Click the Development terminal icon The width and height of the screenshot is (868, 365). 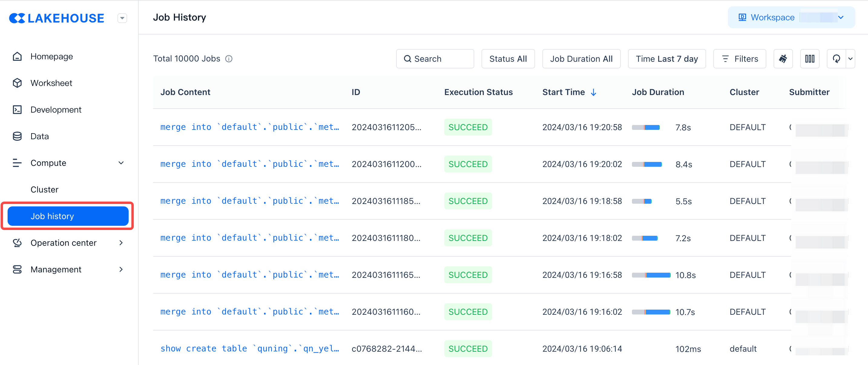click(17, 110)
